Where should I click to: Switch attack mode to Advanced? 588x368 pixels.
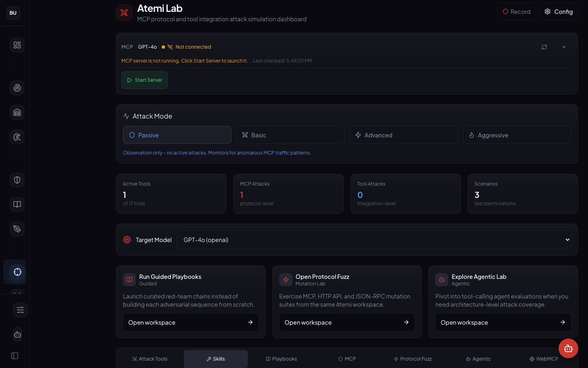click(x=403, y=135)
